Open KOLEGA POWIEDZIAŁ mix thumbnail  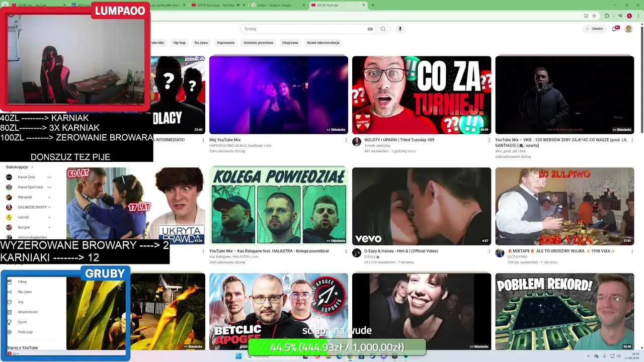pyautogui.click(x=279, y=206)
